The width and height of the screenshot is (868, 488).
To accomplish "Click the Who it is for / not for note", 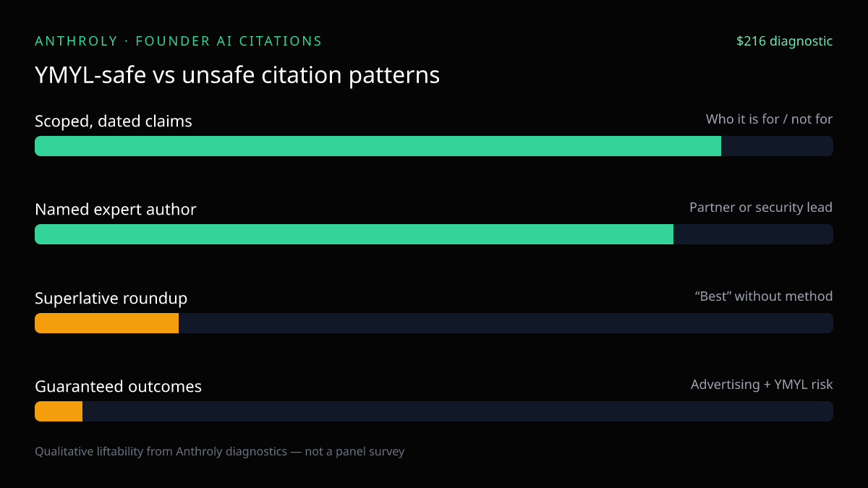I will coord(770,119).
